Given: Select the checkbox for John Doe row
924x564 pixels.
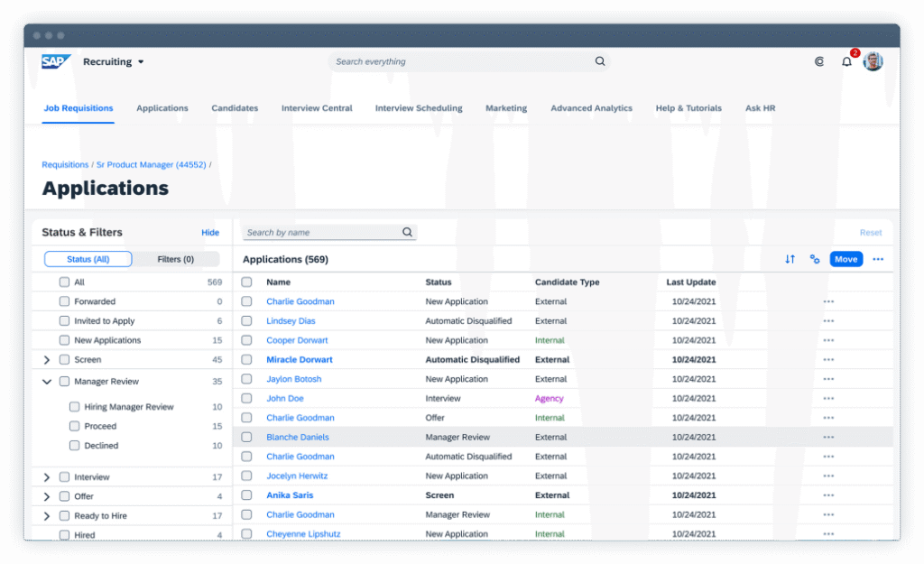Looking at the screenshot, I should 246,399.
